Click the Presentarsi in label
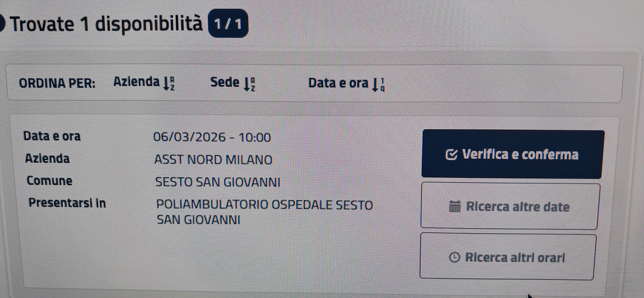Screen dimensions: 644x298 click(x=67, y=203)
